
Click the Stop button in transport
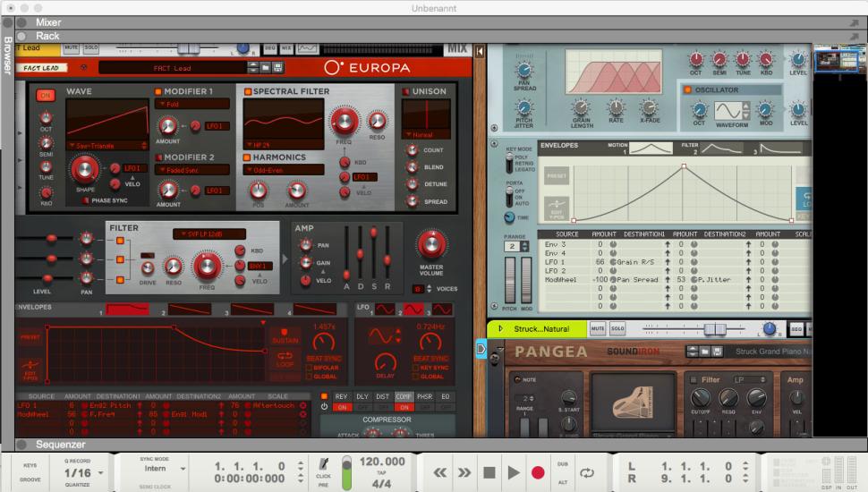(489, 472)
